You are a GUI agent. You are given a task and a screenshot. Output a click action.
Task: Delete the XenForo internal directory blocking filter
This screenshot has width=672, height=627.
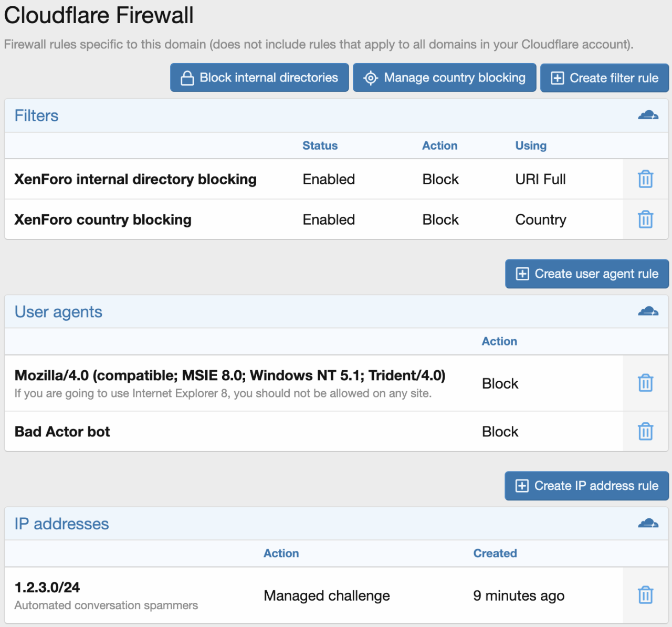645,179
